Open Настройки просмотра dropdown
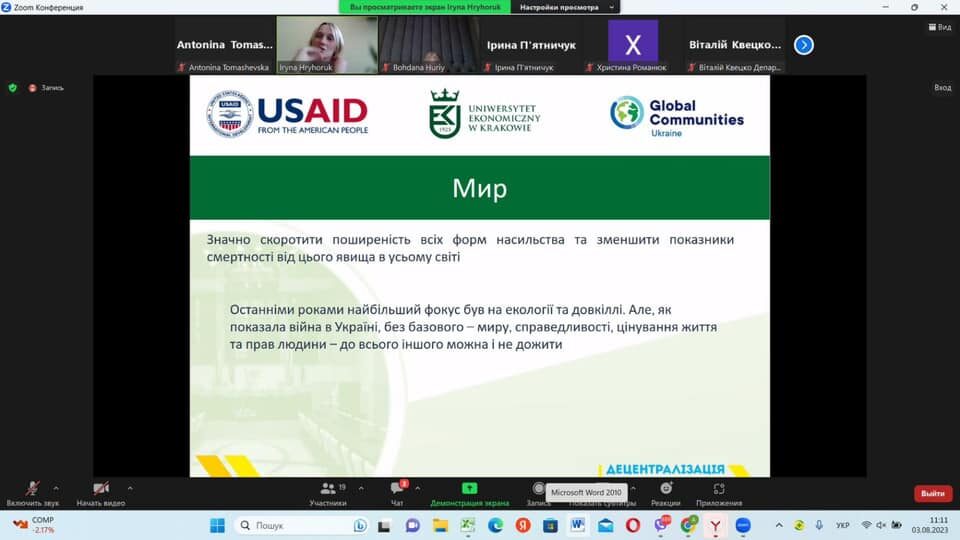This screenshot has height=540, width=960. [566, 7]
